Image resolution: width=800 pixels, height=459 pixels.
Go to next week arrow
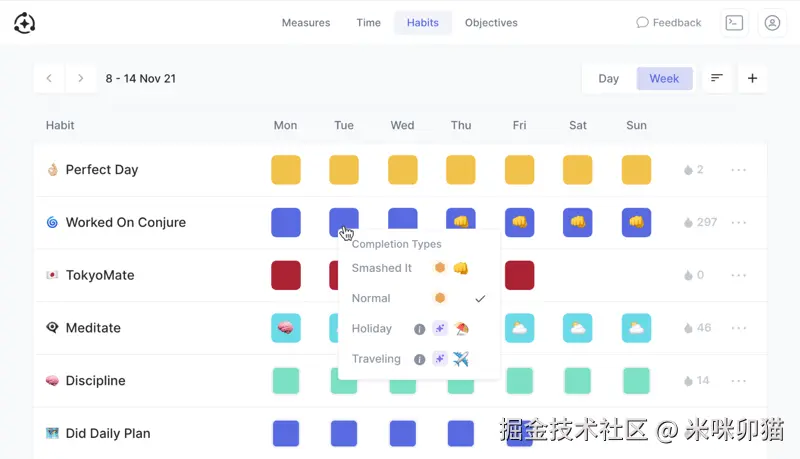81,79
